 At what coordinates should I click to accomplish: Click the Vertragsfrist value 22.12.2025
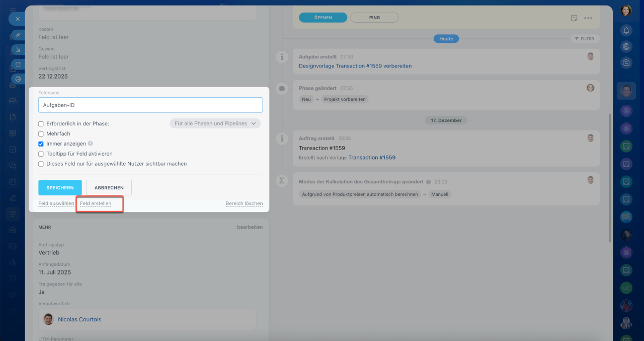click(53, 77)
